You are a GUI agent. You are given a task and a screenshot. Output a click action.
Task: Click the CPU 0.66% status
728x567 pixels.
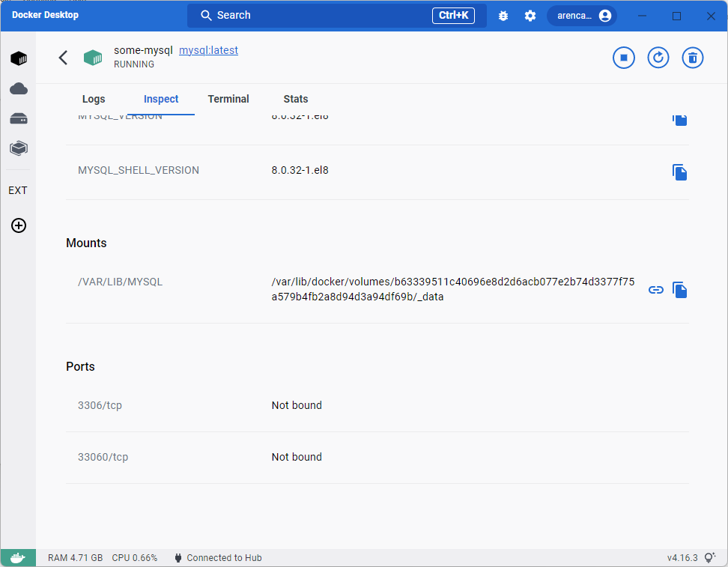click(x=135, y=558)
